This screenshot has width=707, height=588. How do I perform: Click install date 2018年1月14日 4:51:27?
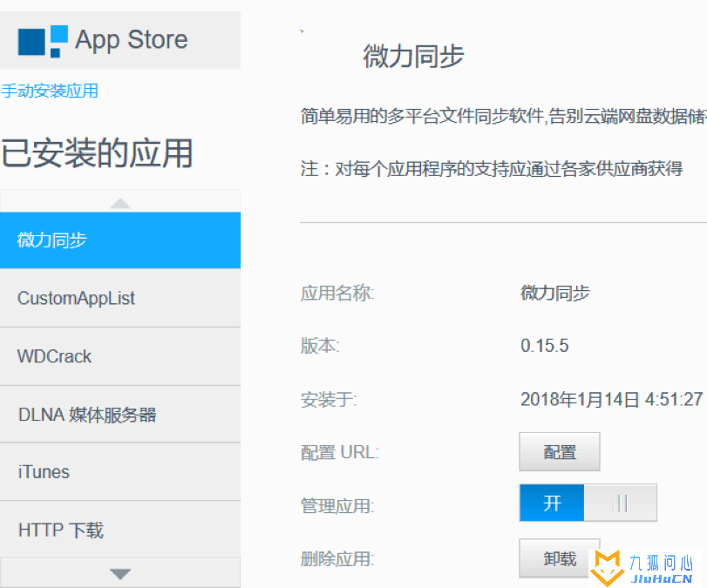611,399
